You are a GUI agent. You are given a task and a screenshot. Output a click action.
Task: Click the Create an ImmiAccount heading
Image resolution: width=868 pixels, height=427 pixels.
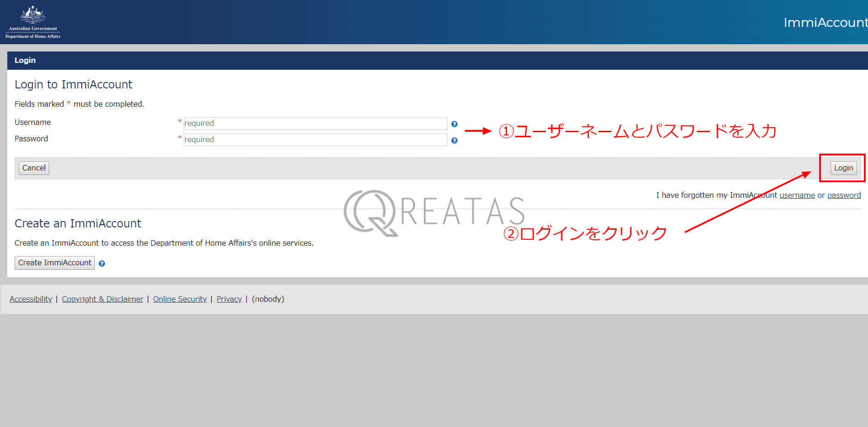point(78,223)
